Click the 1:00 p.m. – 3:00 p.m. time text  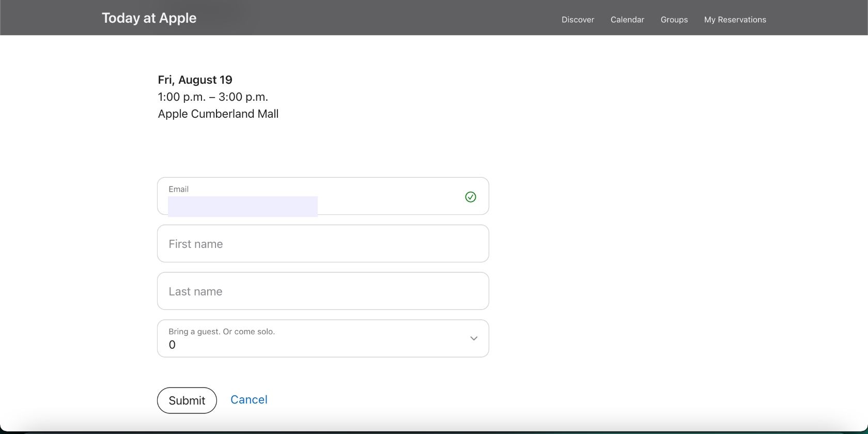click(213, 97)
